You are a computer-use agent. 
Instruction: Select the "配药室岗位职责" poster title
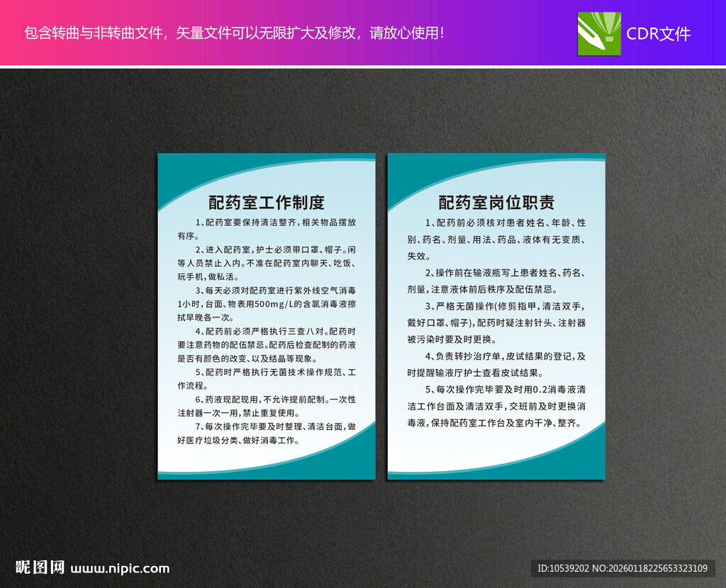click(x=496, y=202)
